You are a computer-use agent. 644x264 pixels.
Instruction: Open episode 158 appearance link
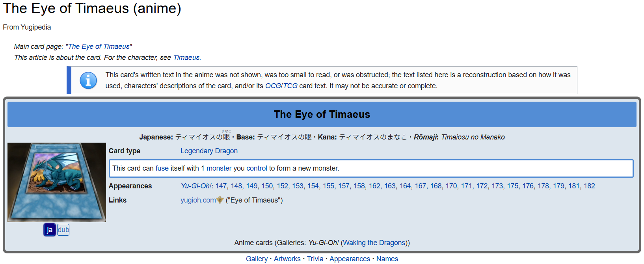tap(359, 186)
